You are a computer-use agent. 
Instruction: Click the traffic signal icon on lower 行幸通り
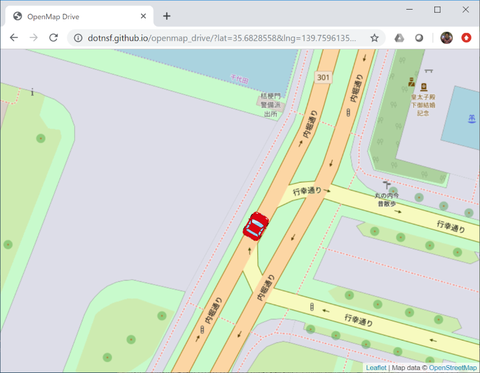tap(312, 306)
